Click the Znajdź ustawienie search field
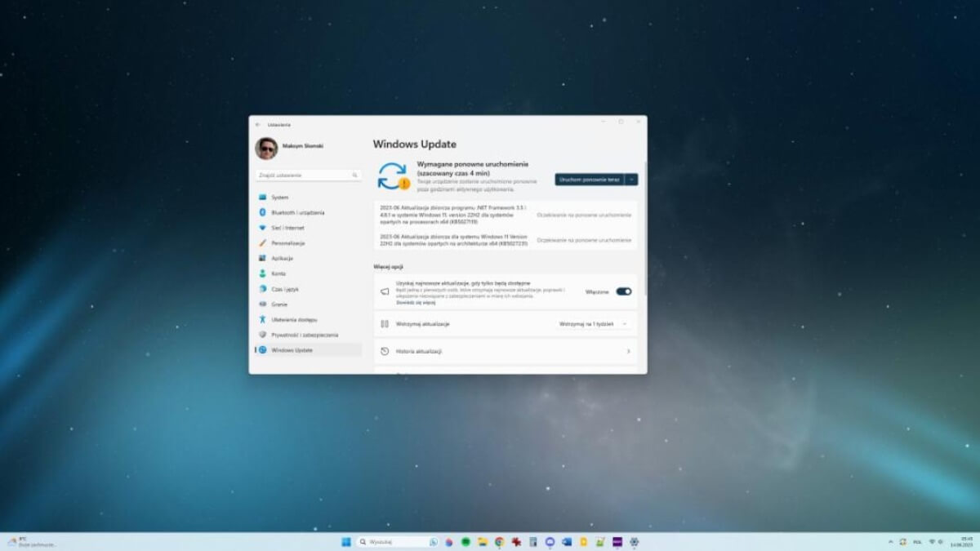This screenshot has height=551, width=980. point(309,175)
